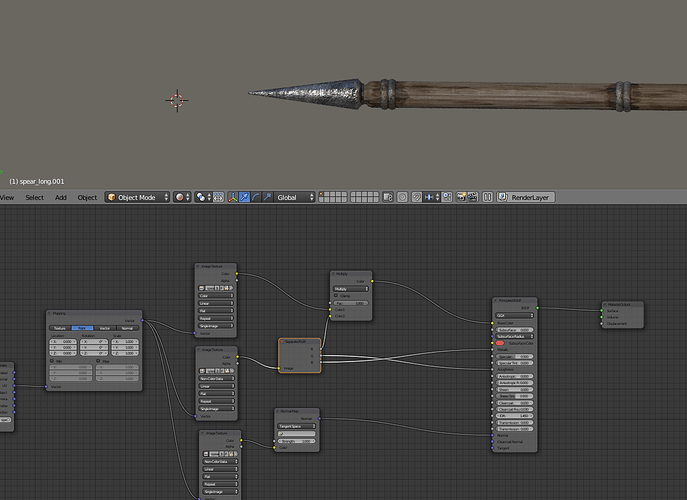The height and width of the screenshot is (500, 687).
Task: Open the Add menu
Action: point(61,198)
